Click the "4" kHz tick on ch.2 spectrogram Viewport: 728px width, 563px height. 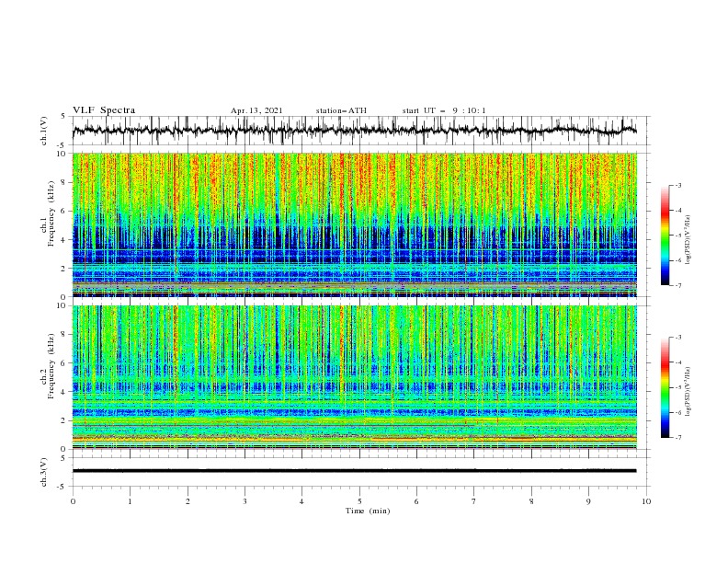[x=63, y=392]
